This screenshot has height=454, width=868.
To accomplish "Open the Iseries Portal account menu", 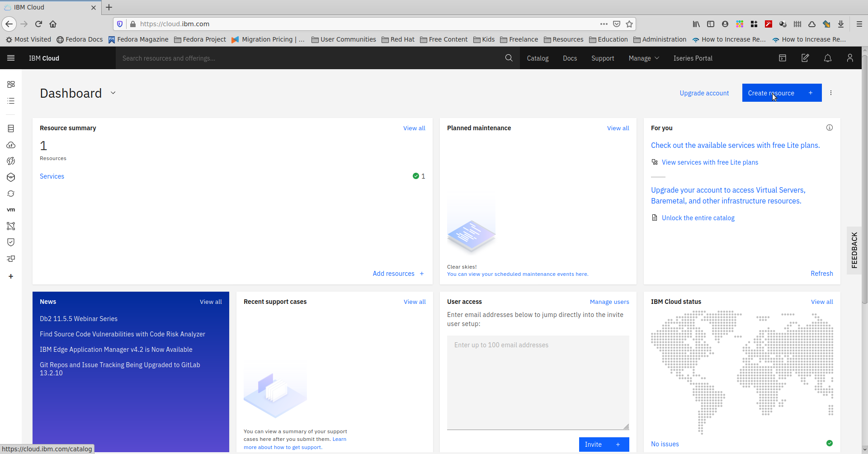I will (x=693, y=58).
